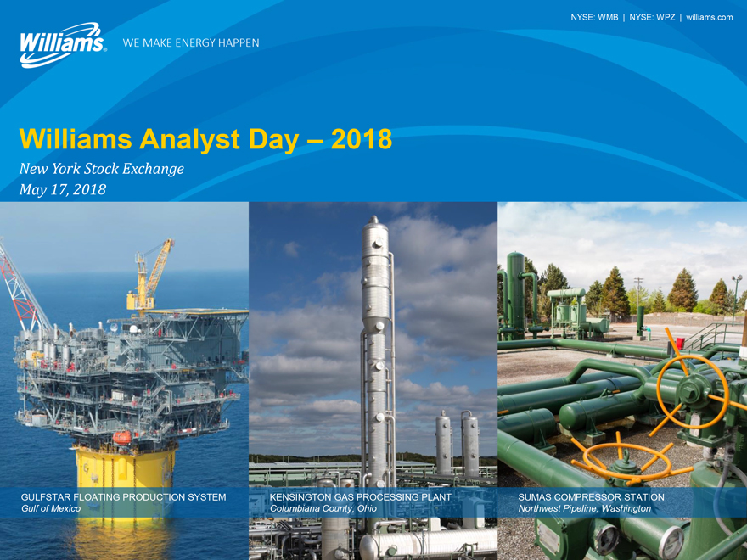Screen dimensions: 747x560
Task: Click the Williams logo
Action: [62, 43]
